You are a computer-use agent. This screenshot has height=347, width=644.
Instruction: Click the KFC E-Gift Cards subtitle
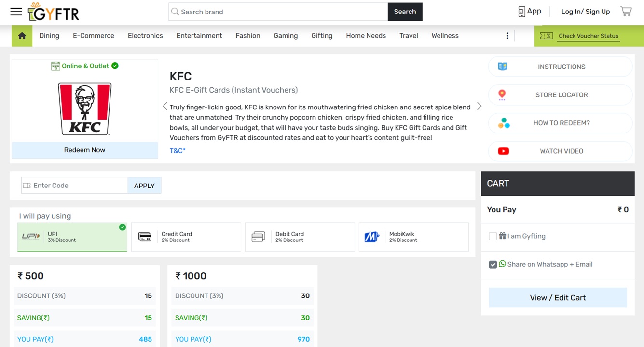pos(233,90)
